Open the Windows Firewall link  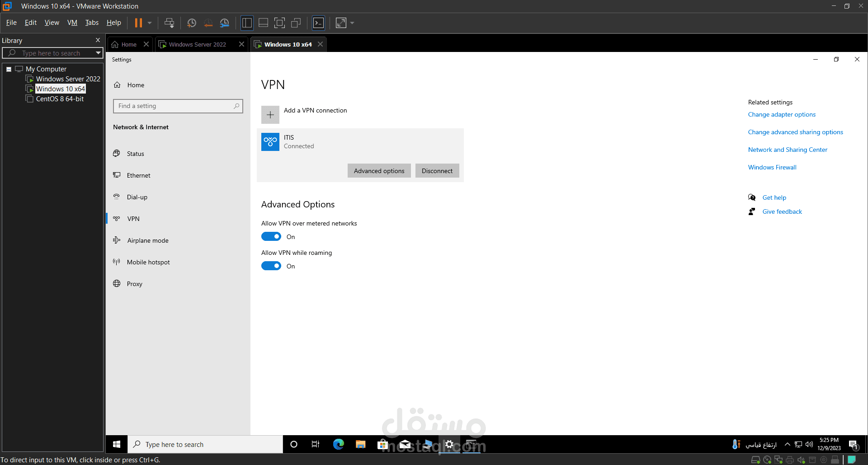[772, 168]
